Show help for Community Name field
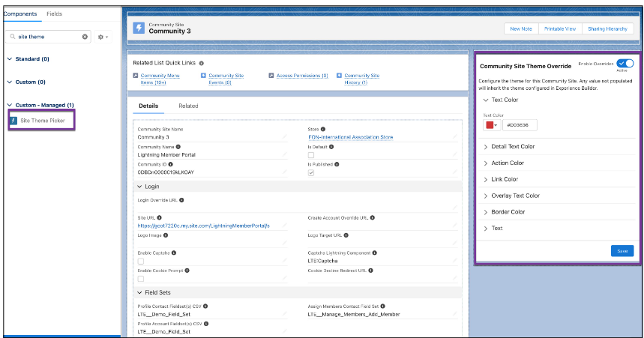The image size is (644, 338). click(178, 147)
